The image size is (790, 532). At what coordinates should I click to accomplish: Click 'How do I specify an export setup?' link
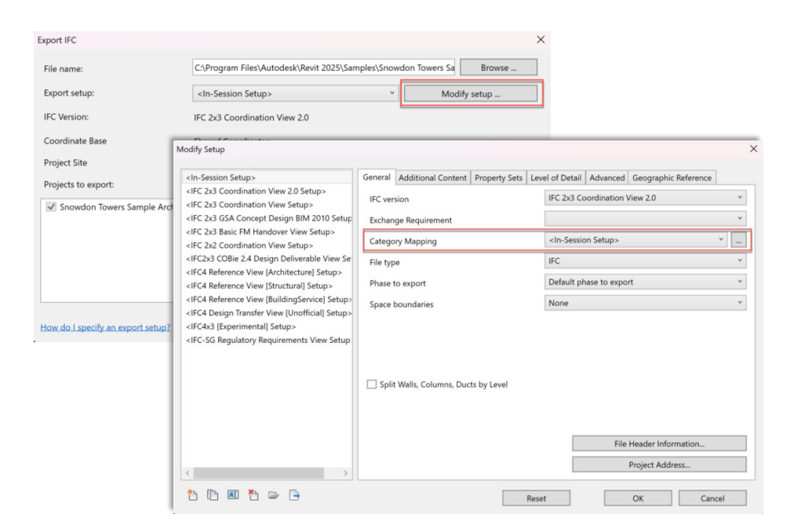105,327
